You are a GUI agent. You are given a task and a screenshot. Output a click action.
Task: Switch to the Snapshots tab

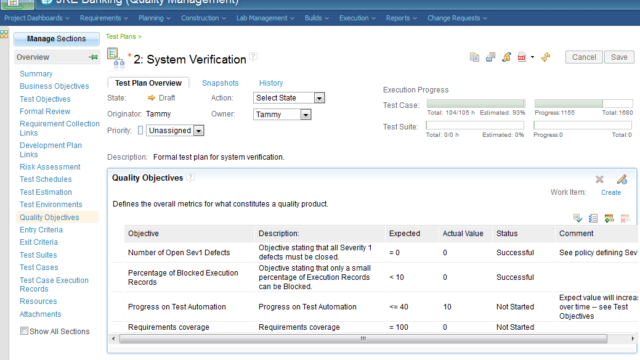(220, 83)
